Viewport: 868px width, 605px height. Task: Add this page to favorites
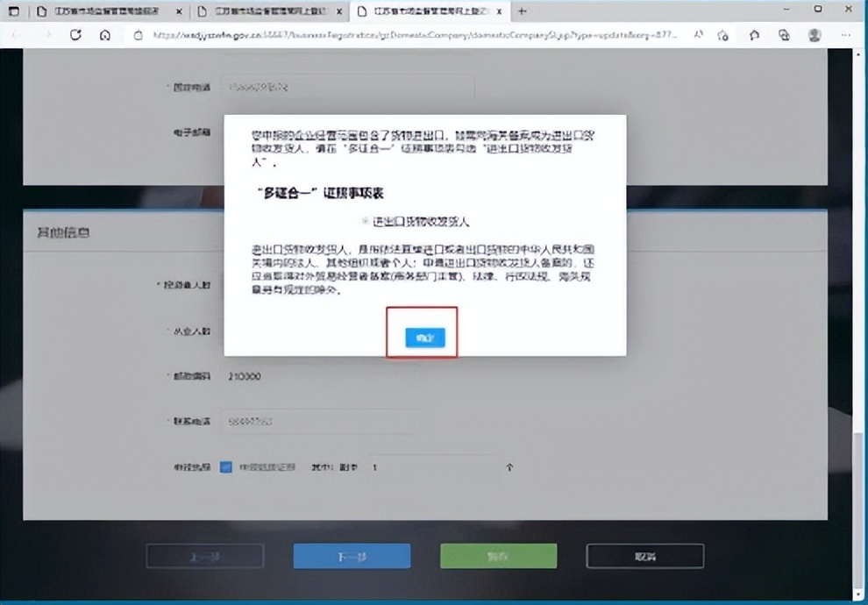723,35
